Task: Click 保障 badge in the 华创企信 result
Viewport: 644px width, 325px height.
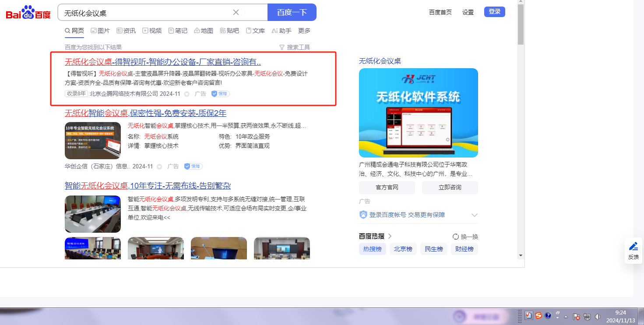Action: click(x=193, y=166)
